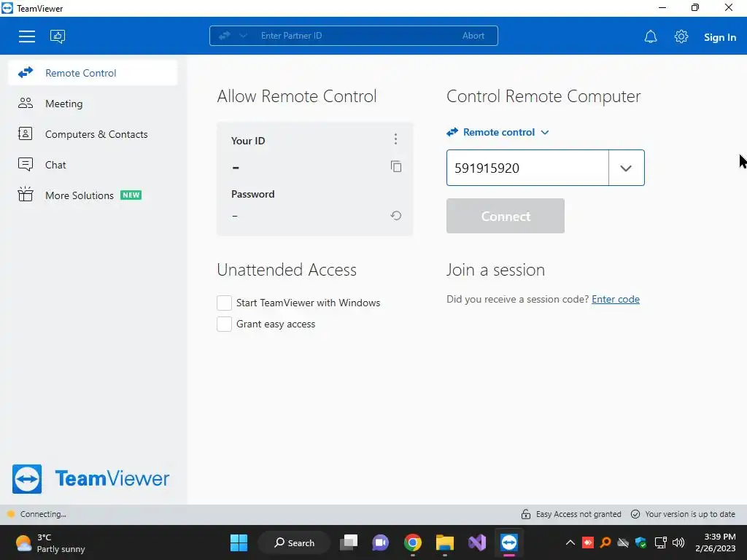Open Windows Security shield tray icon
The height and width of the screenshot is (560, 747).
pos(641,542)
